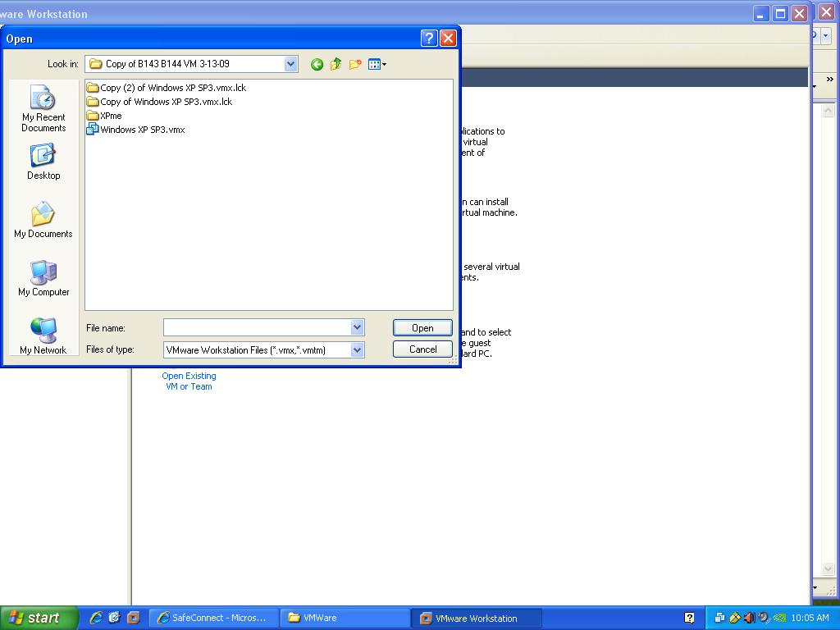Viewport: 840px width, 630px height.
Task: Browse My Network places
Action: (43, 336)
